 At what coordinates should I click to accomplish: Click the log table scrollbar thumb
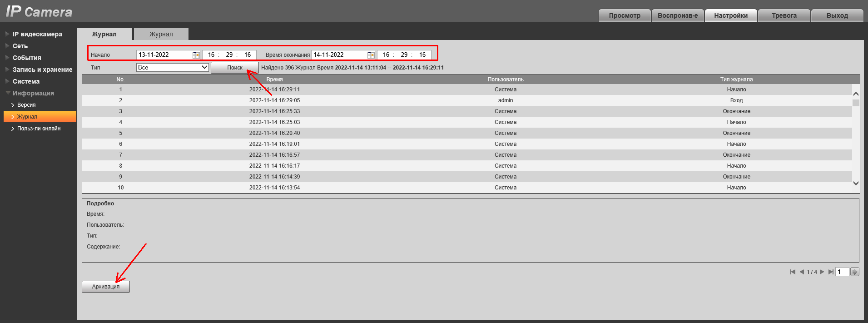pos(856,103)
